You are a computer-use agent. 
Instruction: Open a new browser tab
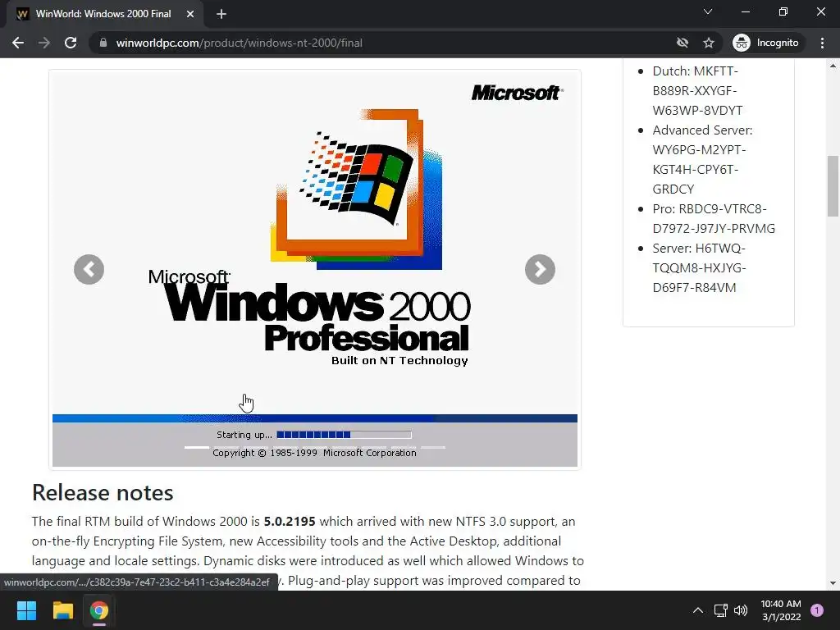click(221, 14)
